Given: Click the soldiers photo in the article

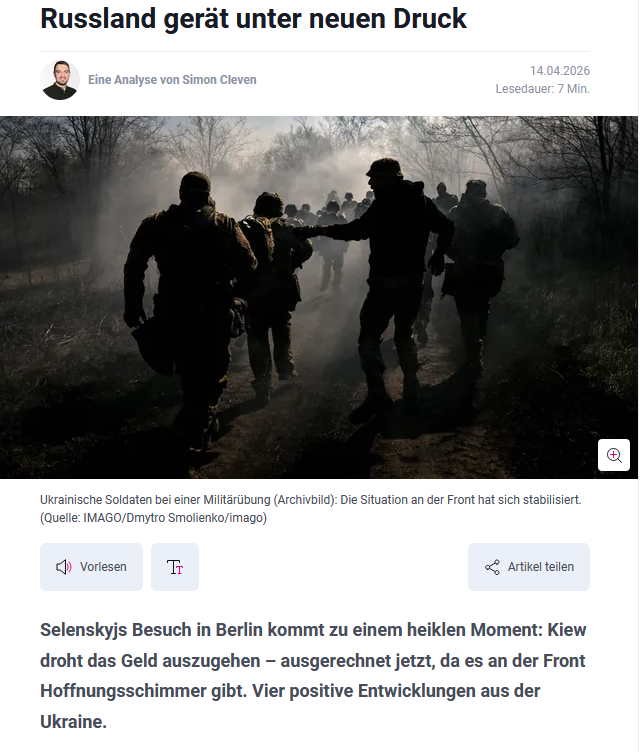Looking at the screenshot, I should click(x=319, y=297).
